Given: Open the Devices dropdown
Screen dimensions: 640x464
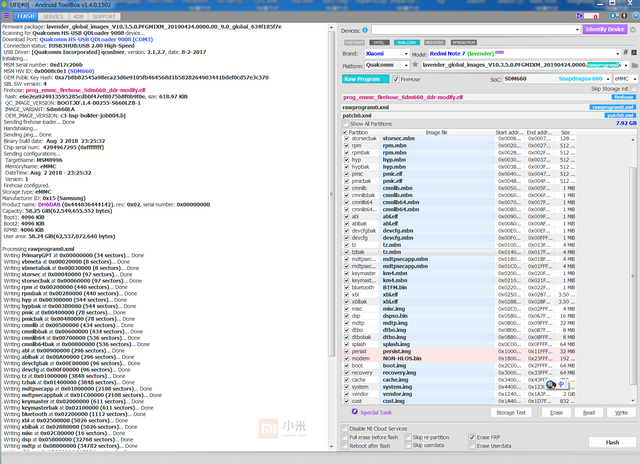Looking at the screenshot, I should (577, 29).
